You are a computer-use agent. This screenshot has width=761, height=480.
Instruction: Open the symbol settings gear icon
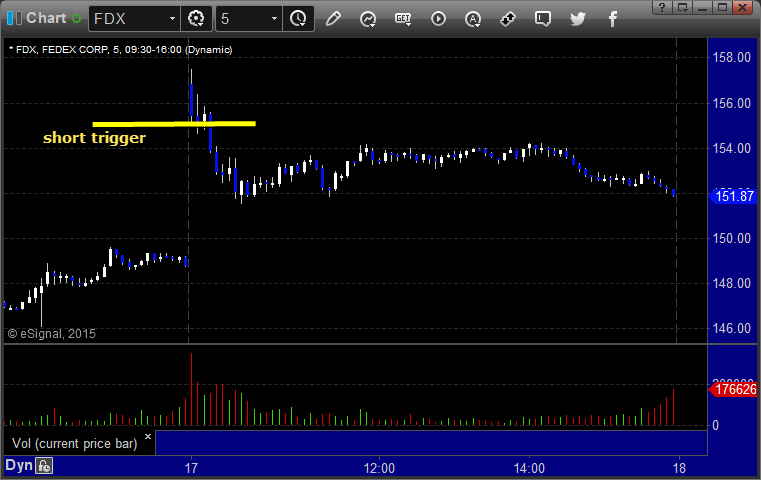196,19
